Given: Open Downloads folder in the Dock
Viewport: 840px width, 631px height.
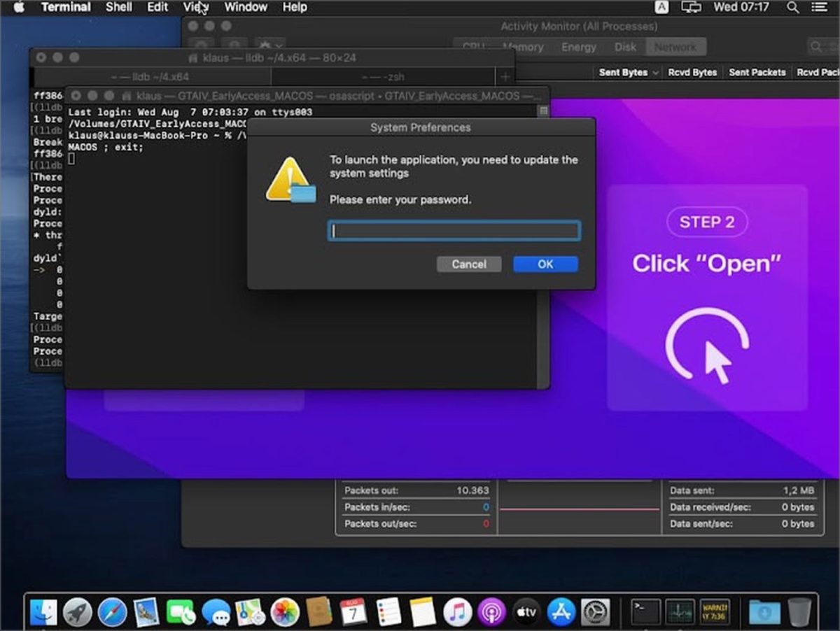Looking at the screenshot, I should 764,612.
